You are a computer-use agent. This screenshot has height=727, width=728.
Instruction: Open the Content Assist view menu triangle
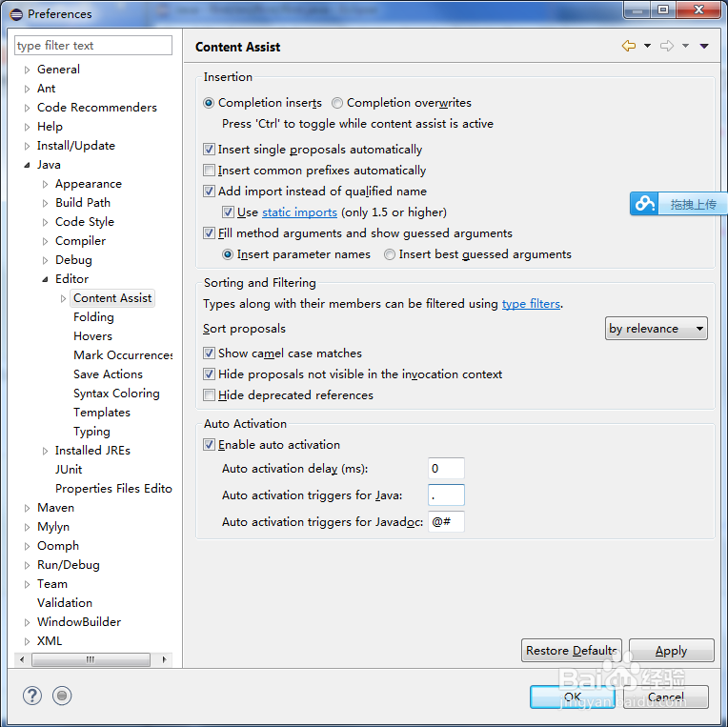click(704, 46)
